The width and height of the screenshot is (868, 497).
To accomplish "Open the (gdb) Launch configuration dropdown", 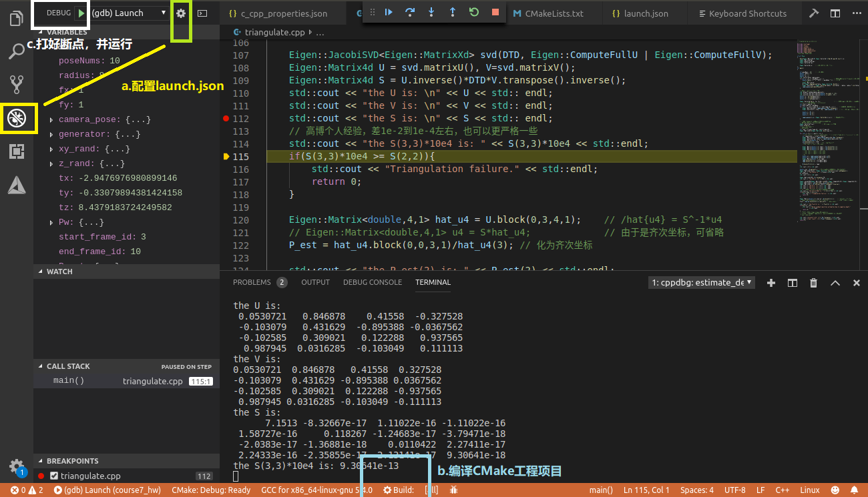I will pos(130,13).
